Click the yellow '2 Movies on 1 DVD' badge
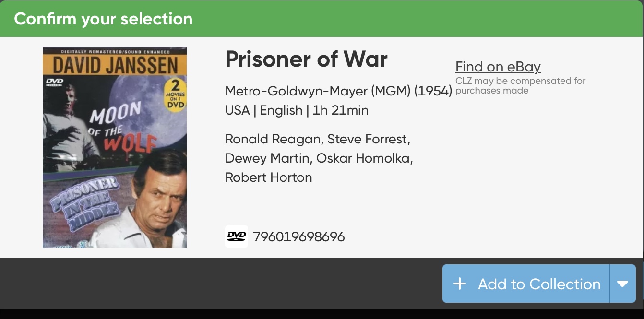This screenshot has height=319, width=644. click(x=175, y=95)
